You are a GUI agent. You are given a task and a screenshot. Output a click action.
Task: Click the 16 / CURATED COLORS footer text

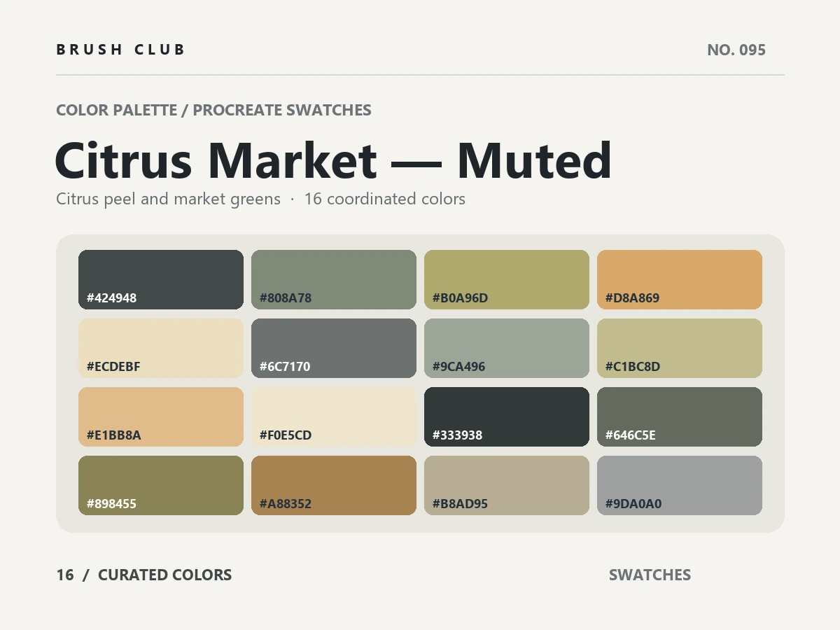coord(144,575)
